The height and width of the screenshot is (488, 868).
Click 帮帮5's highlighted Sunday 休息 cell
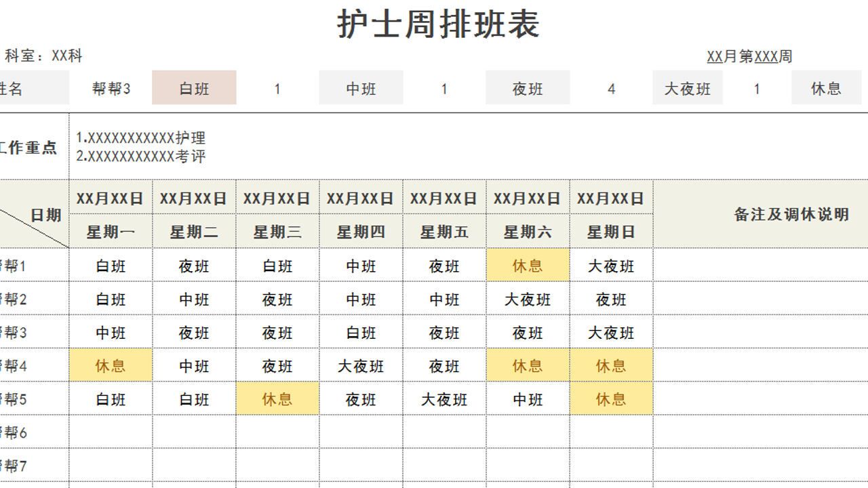pos(611,399)
